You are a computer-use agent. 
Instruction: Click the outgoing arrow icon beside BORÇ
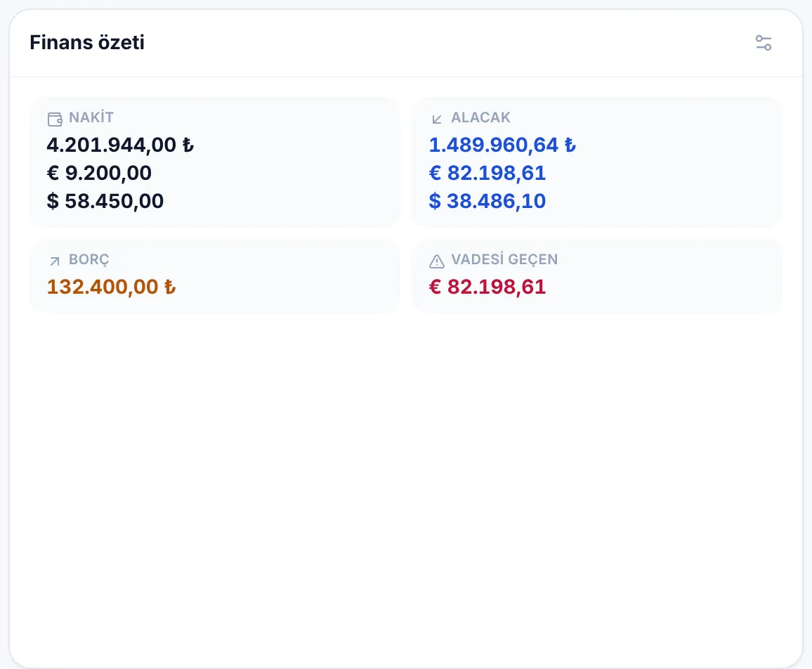[x=54, y=261]
